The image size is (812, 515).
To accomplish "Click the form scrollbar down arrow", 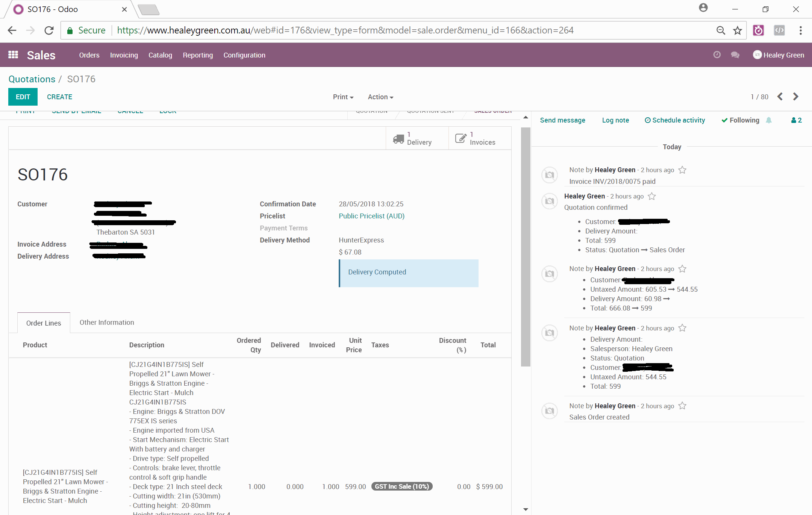I will 526,510.
